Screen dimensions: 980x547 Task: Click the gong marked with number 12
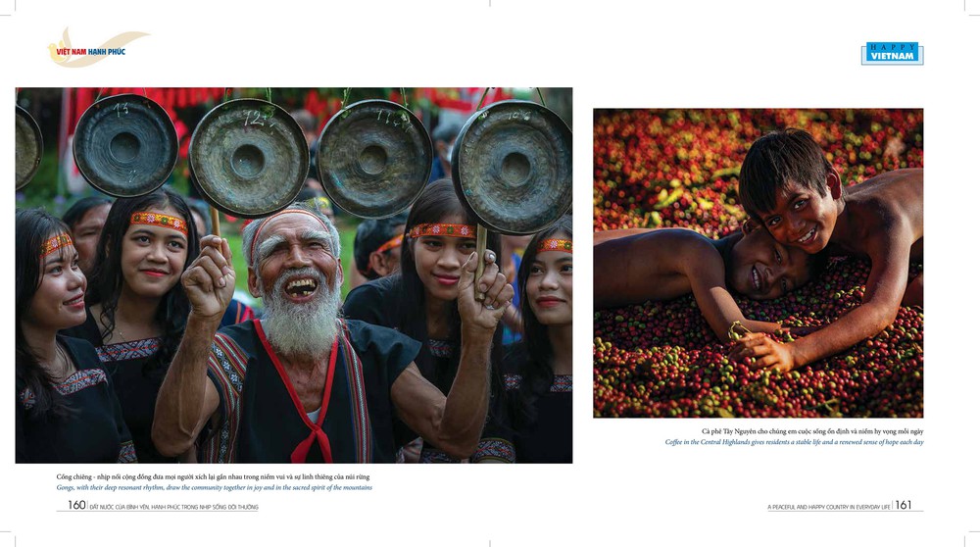[x=249, y=158]
